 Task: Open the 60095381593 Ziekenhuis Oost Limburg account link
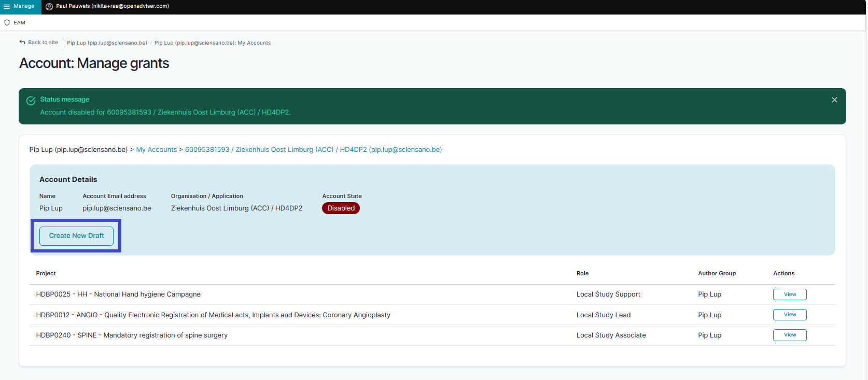tap(313, 150)
